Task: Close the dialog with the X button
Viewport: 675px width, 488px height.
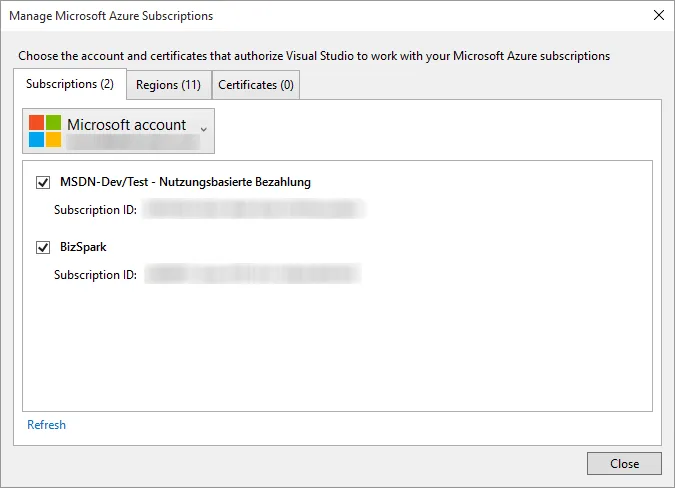Action: (658, 16)
